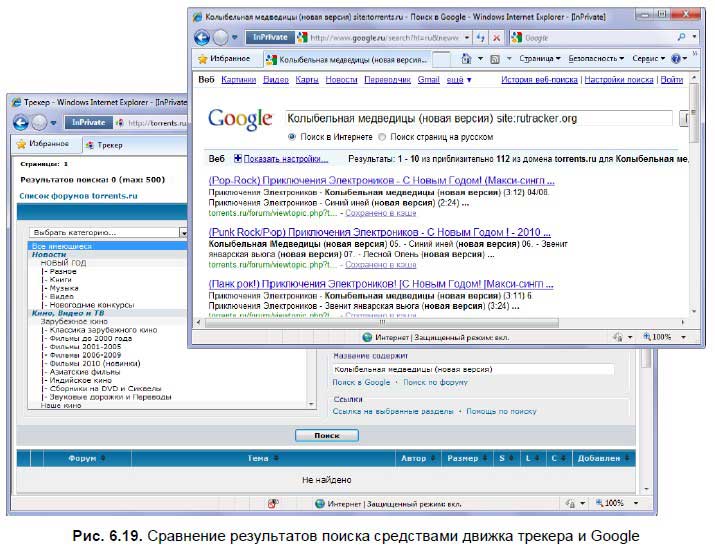
Task: Select Классика зарубежного кино category
Action: pos(103,330)
